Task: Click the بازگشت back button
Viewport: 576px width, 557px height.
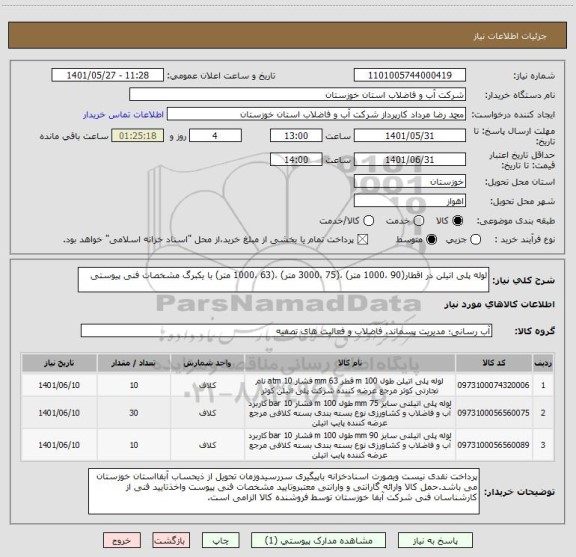Action: coord(171,540)
